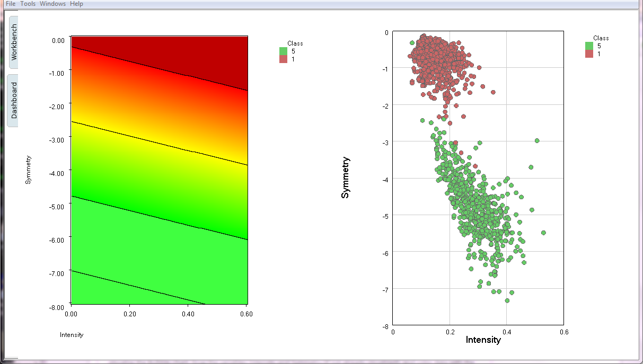643x364 pixels.
Task: Click the heatmap's Intensity axis label
Action: point(72,335)
